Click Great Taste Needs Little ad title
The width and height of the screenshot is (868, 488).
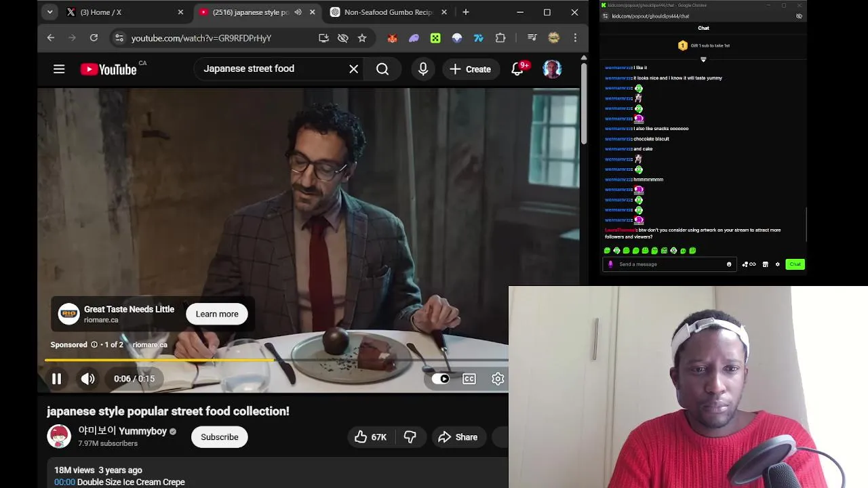coord(129,309)
